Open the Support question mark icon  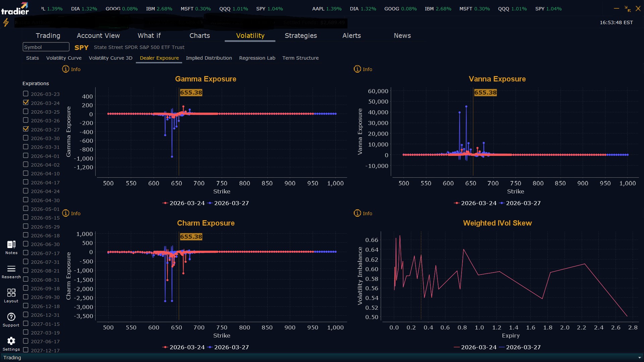11,317
